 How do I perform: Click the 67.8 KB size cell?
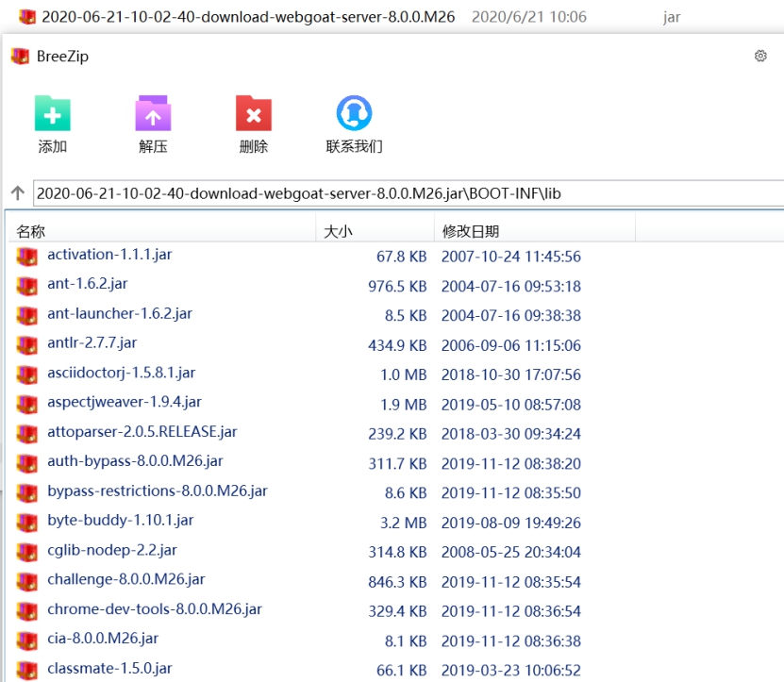point(402,257)
